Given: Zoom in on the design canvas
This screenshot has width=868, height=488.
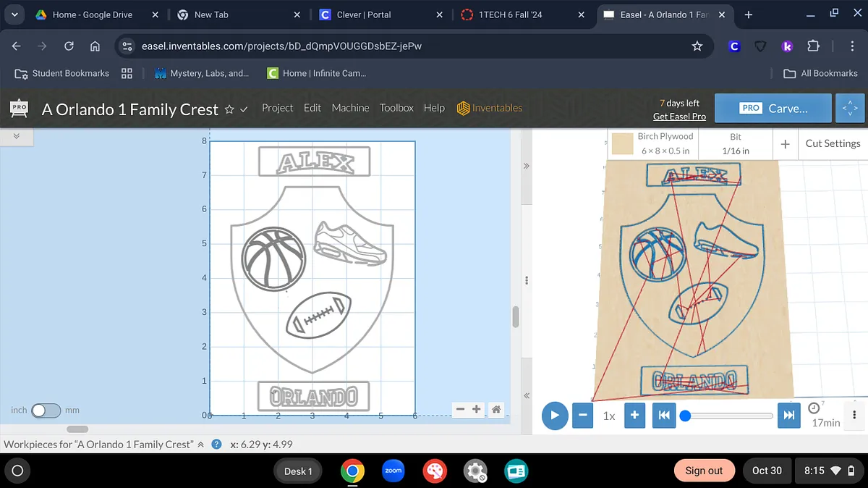Looking at the screenshot, I should (477, 409).
